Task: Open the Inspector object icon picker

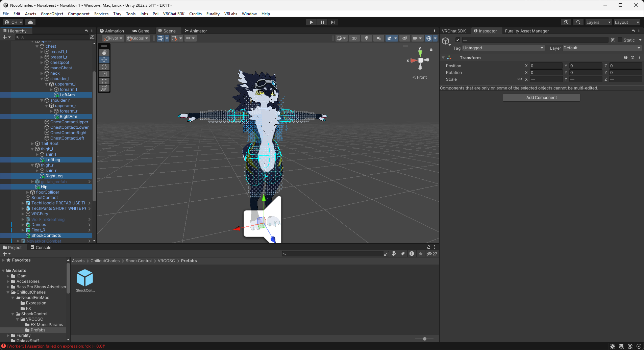Action: [446, 41]
